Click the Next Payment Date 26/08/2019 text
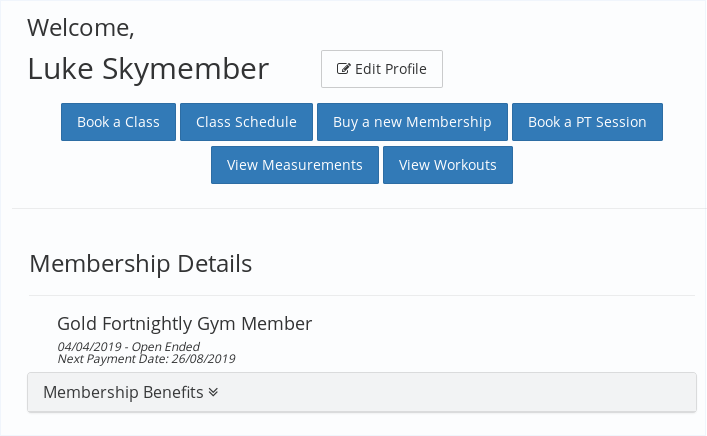The width and height of the screenshot is (707, 436). [146, 358]
